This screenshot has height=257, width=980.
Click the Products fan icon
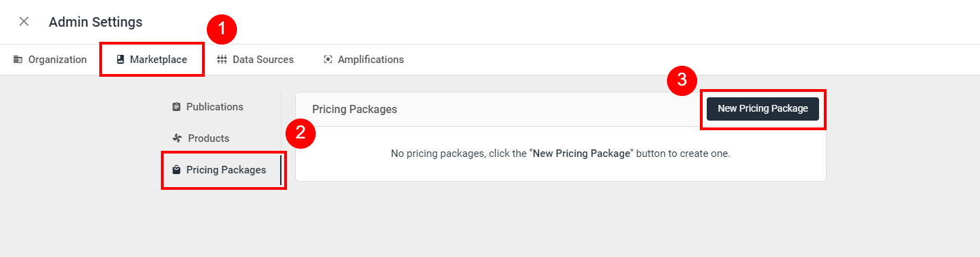pos(177,138)
